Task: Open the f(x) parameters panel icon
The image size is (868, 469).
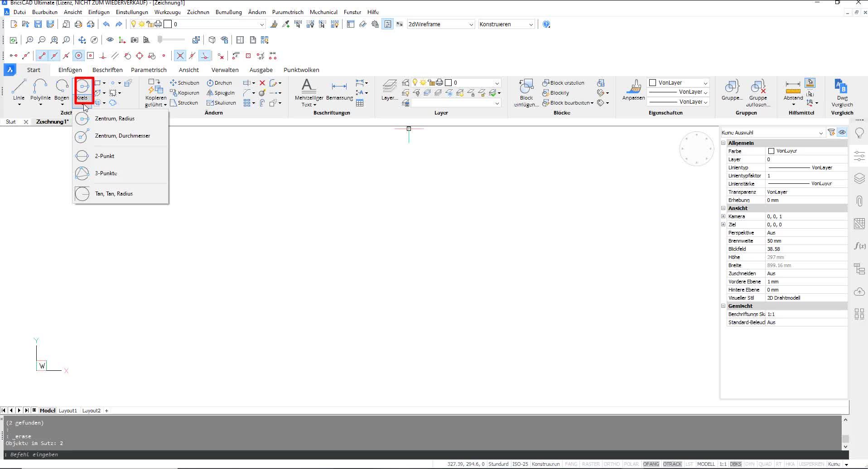Action: [859, 246]
